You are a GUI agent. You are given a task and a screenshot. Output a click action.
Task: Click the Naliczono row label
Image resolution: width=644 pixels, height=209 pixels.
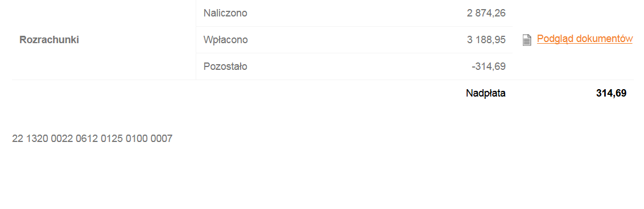[x=225, y=13]
